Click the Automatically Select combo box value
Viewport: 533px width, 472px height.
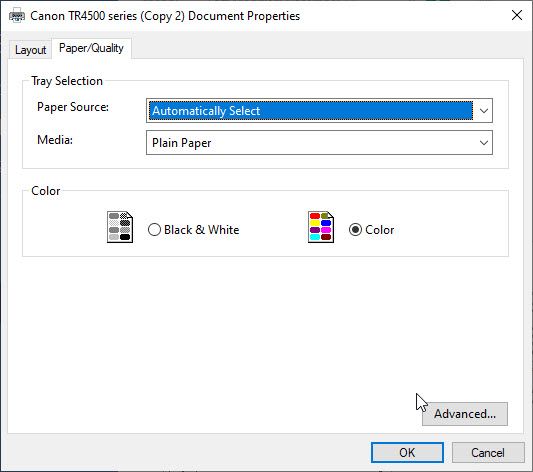[311, 111]
